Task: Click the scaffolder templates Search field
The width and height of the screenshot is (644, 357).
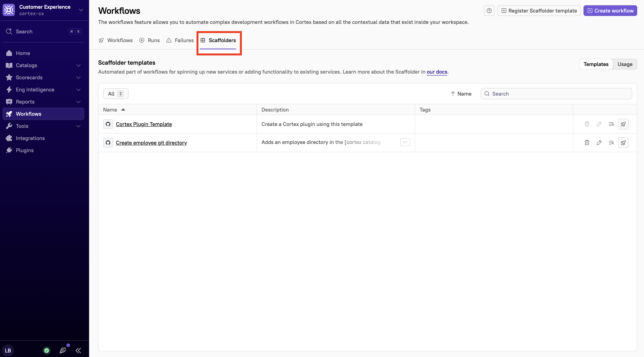Action: click(556, 94)
